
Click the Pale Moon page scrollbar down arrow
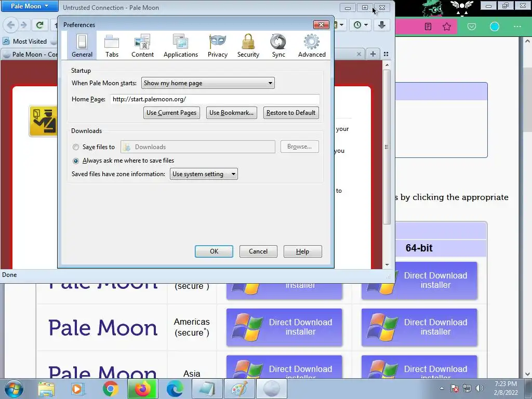pyautogui.click(x=387, y=264)
